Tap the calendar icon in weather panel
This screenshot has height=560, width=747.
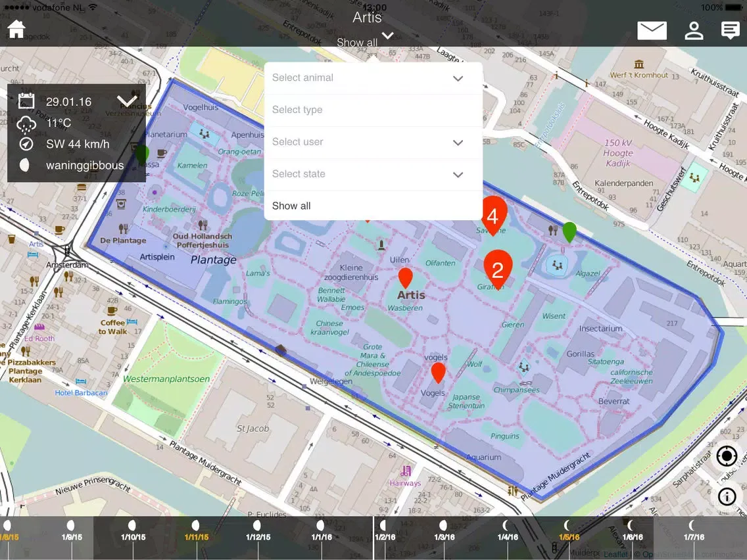tap(26, 101)
